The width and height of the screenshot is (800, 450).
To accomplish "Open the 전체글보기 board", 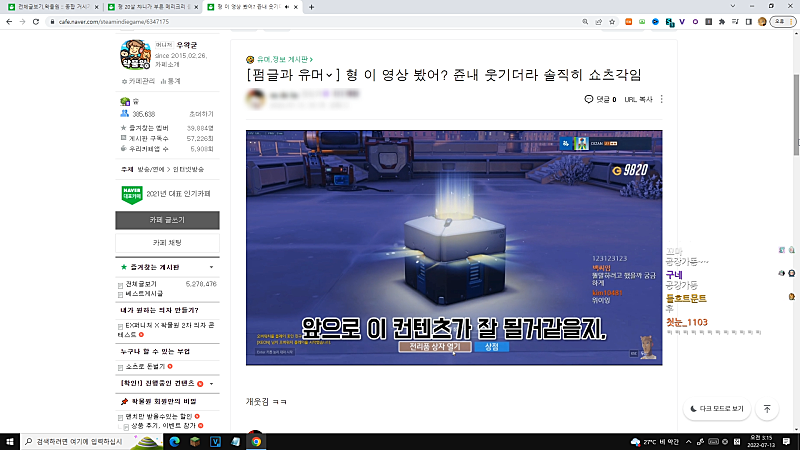I will pos(141,284).
